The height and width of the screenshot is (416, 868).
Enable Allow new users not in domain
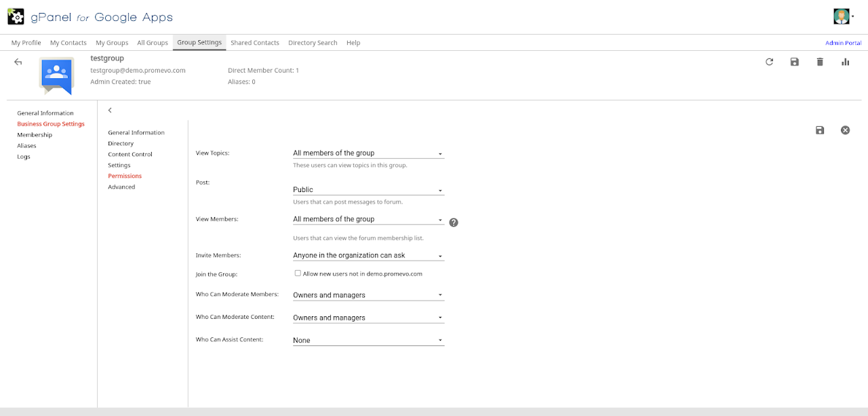tap(298, 273)
